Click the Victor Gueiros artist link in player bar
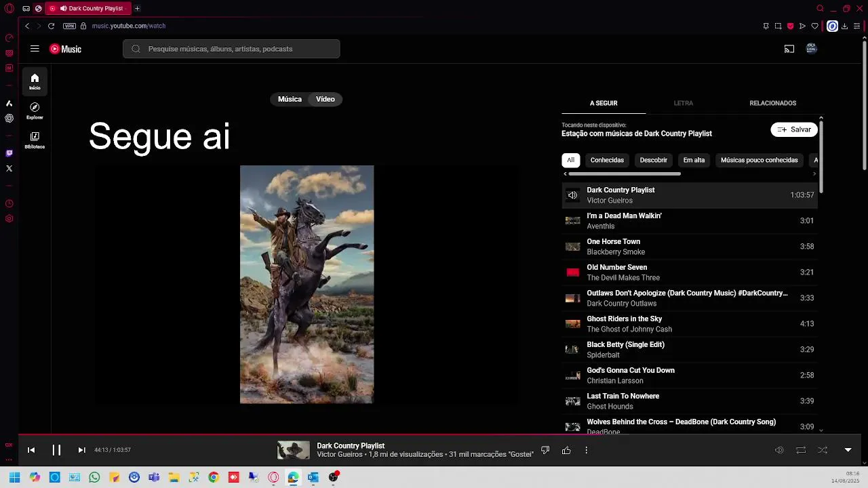The width and height of the screenshot is (868, 488). (x=340, y=454)
